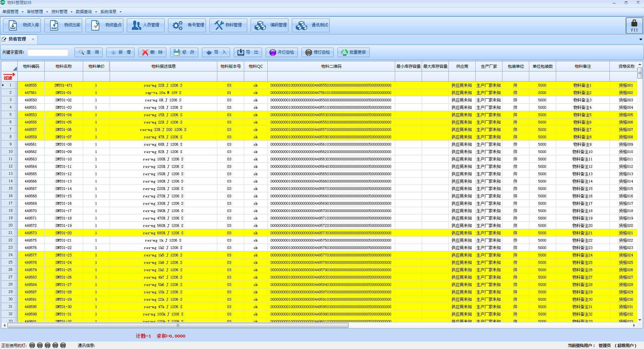Launch the 物资盘点 inventory check
The image size is (644, 349).
pos(105,25)
